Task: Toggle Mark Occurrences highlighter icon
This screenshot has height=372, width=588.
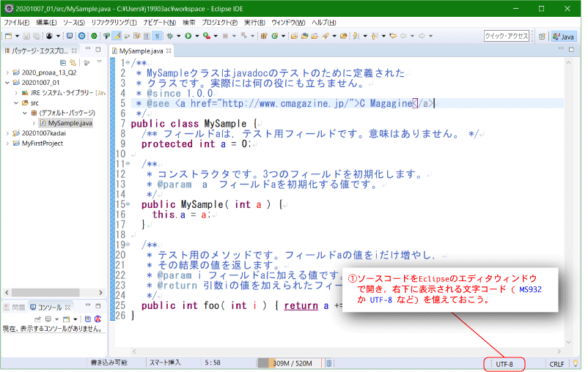Action: (117, 36)
